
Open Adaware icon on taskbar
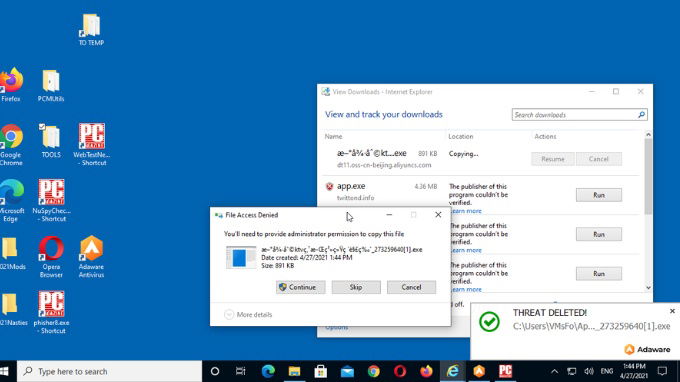tap(479, 371)
